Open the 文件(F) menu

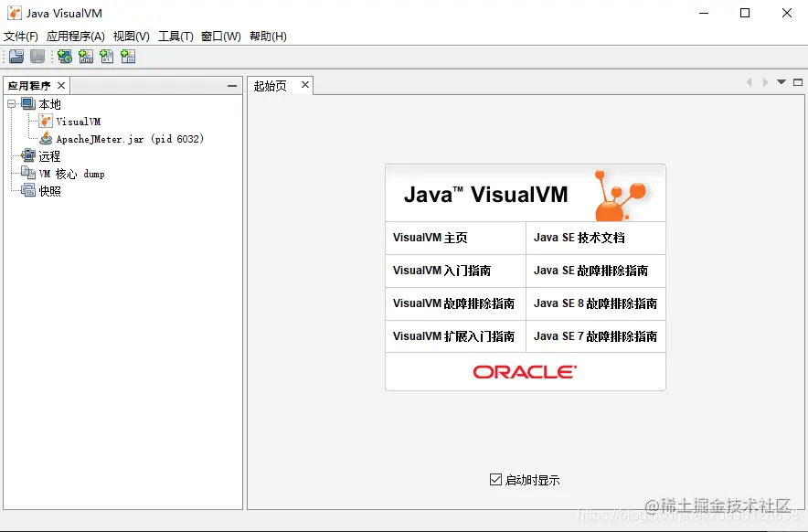pos(21,36)
